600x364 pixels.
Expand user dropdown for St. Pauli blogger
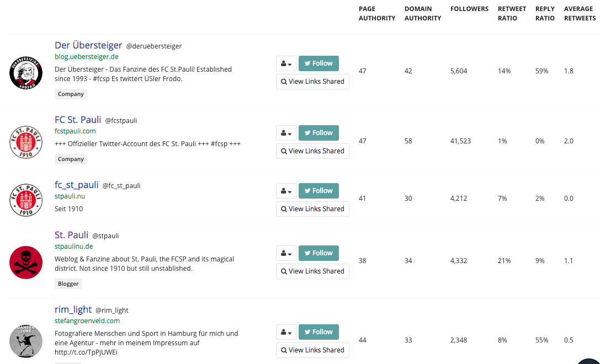pos(286,253)
